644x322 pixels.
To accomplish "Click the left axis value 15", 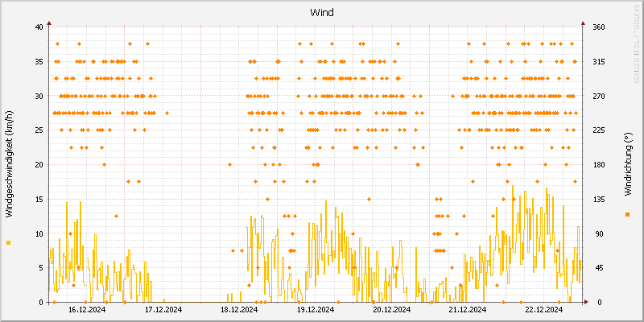I will [x=39, y=199].
